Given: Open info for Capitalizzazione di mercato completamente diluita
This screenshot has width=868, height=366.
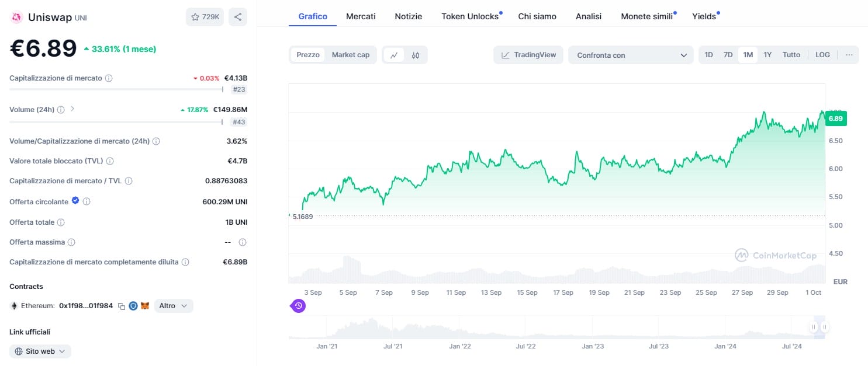Looking at the screenshot, I should point(185,262).
